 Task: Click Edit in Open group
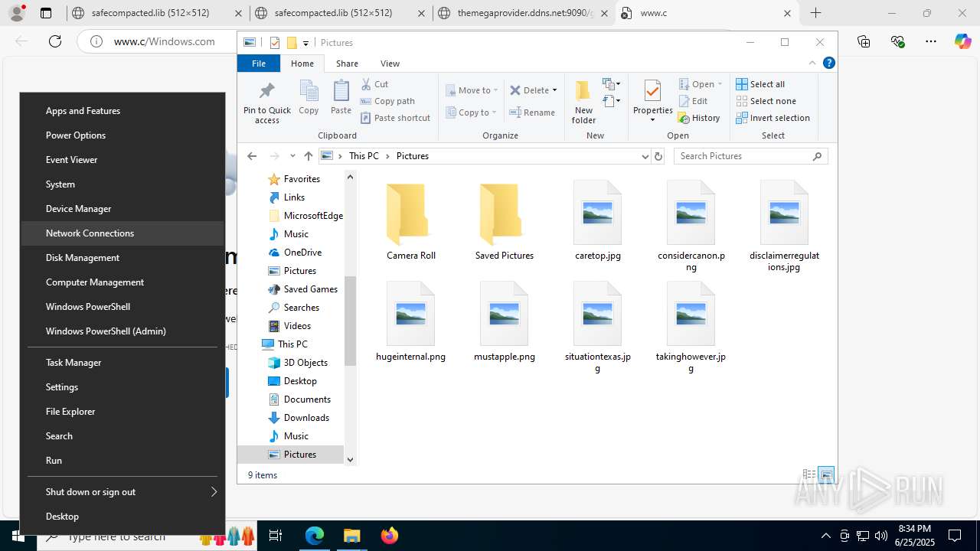point(693,101)
